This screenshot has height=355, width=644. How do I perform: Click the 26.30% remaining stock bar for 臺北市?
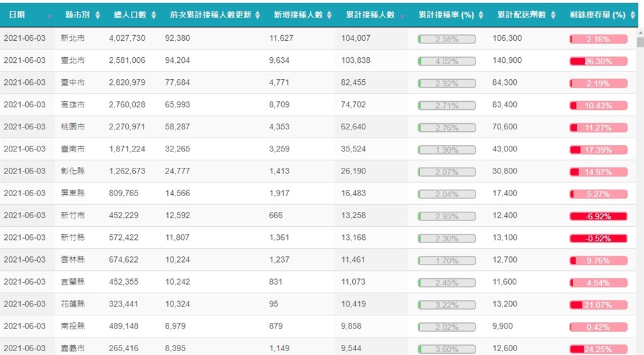pos(598,62)
